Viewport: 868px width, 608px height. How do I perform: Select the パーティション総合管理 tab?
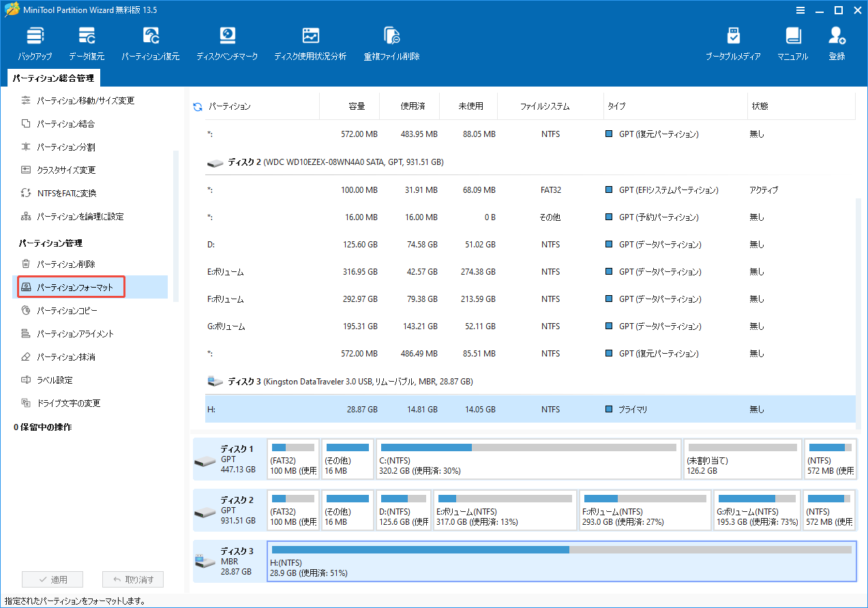click(x=53, y=78)
